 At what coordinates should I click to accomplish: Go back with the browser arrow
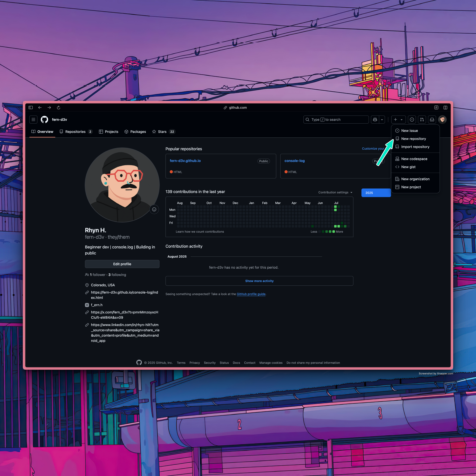[40, 107]
